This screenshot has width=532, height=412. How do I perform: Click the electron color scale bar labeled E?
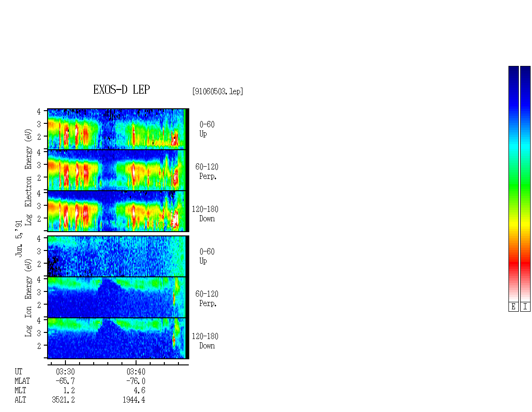coord(513,184)
